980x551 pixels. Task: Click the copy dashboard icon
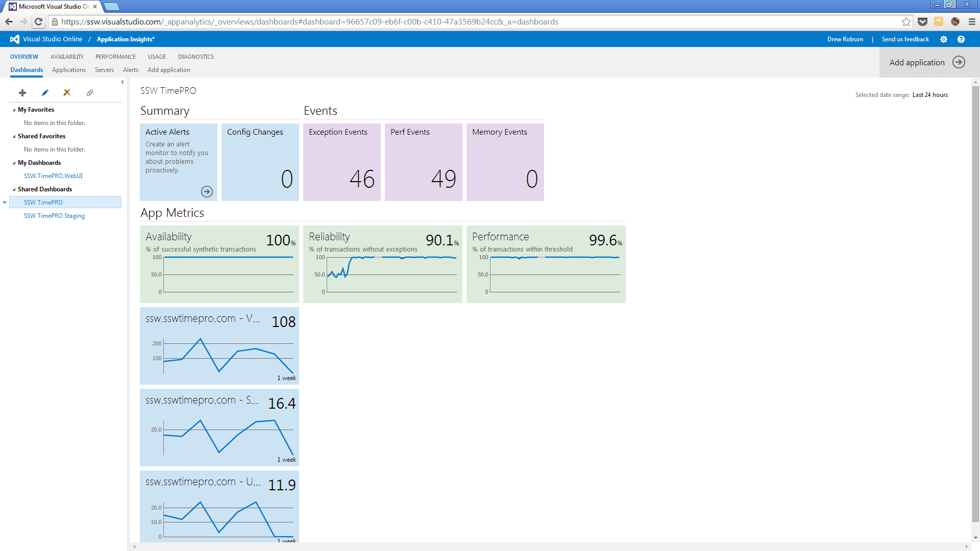[x=90, y=93]
